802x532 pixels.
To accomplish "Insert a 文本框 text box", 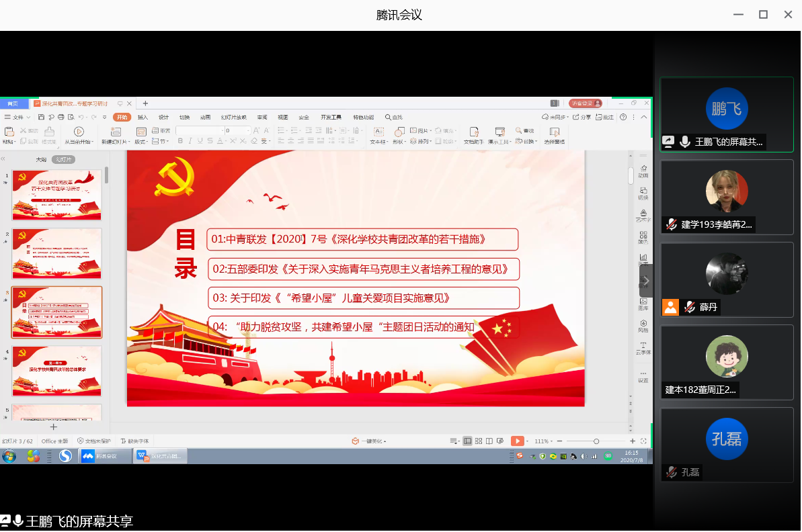I will coord(378,132).
